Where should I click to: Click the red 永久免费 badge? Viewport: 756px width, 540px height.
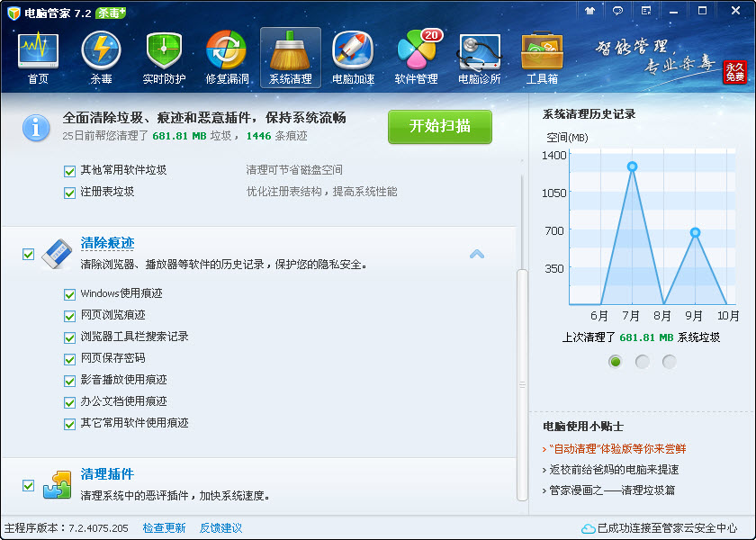pyautogui.click(x=734, y=72)
